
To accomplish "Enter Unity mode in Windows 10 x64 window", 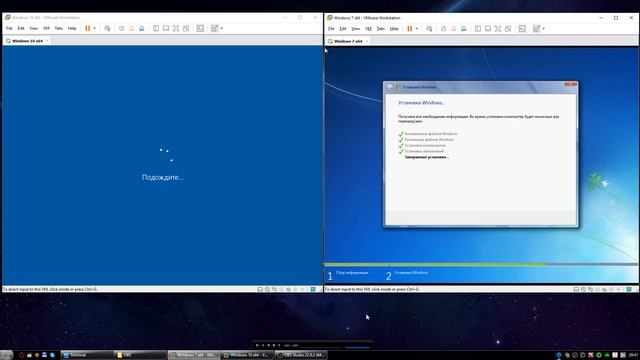I will (186, 29).
